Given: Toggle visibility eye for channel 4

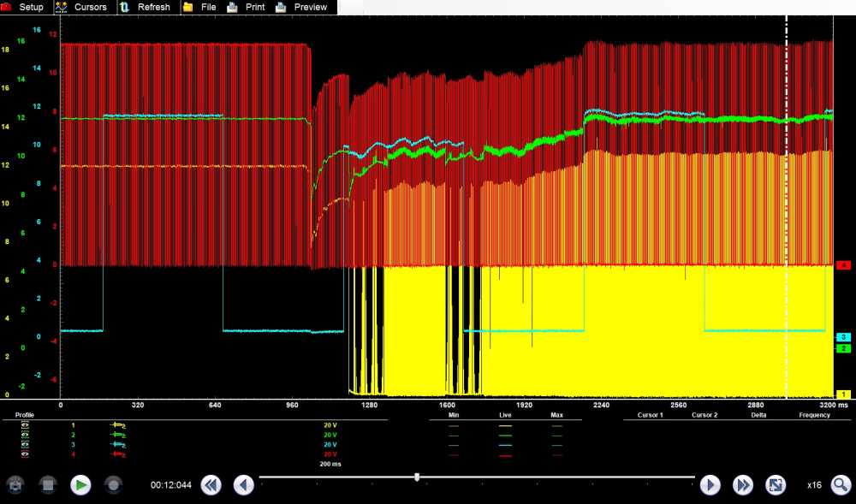Looking at the screenshot, I should coord(25,454).
